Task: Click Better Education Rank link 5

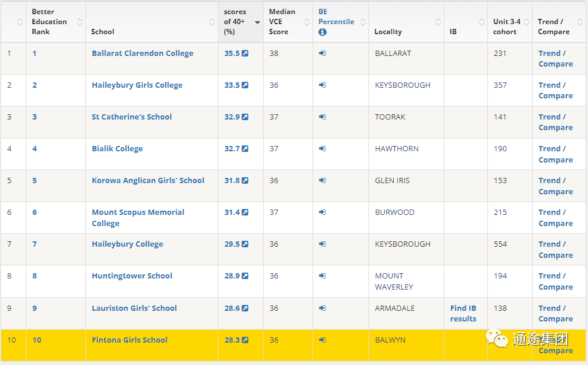Action: click(35, 180)
